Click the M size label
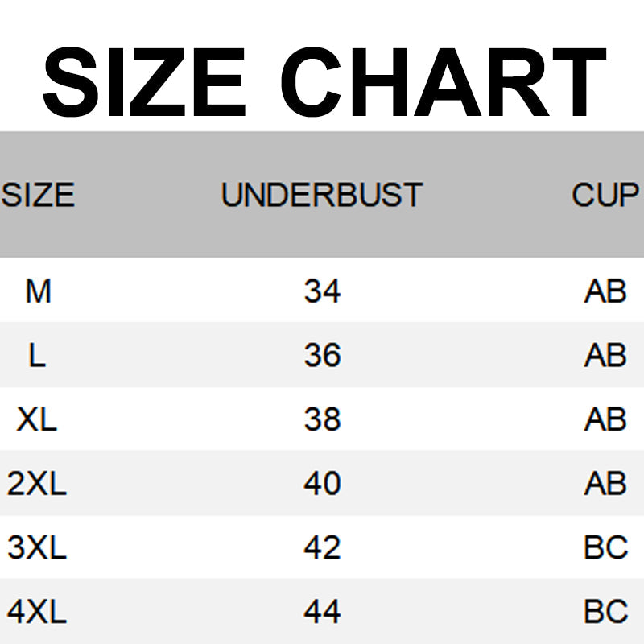 pyautogui.click(x=38, y=291)
